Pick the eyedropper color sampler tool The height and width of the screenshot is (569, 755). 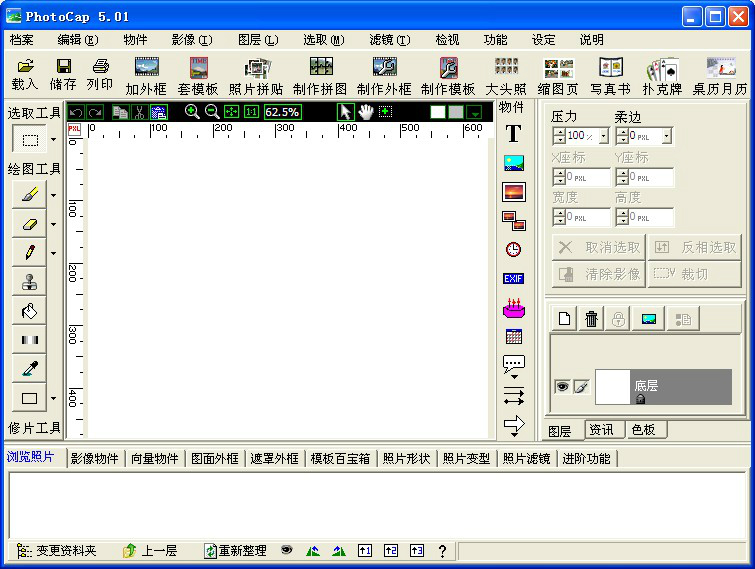[29, 368]
